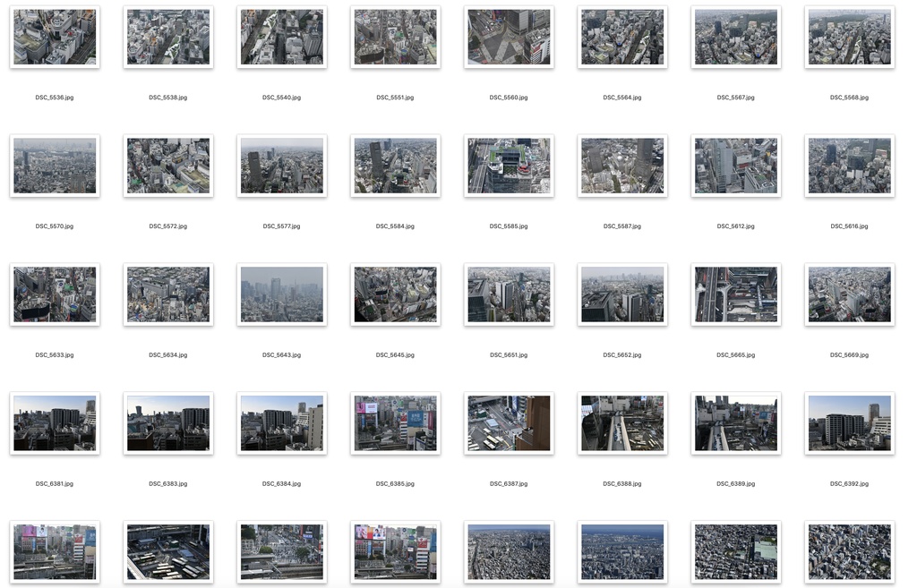Open the DSC_5540.jpg aerial photo
This screenshot has height=588, width=917.
click(282, 37)
